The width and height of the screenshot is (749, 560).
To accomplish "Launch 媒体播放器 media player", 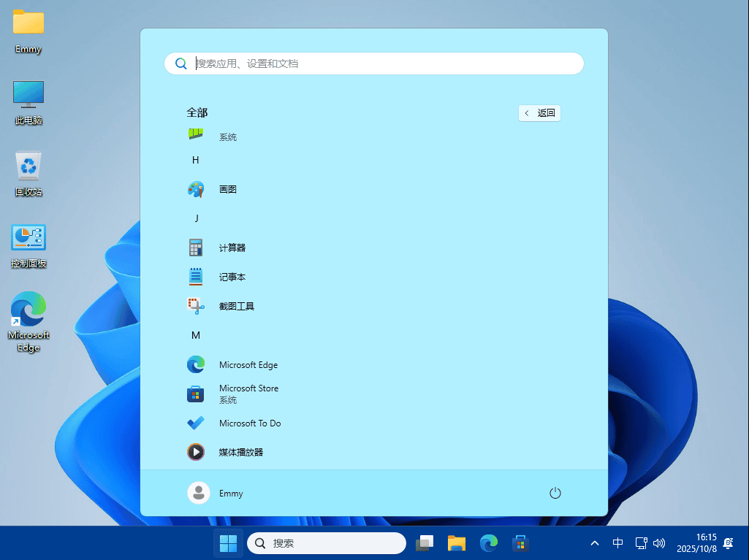I will point(240,452).
